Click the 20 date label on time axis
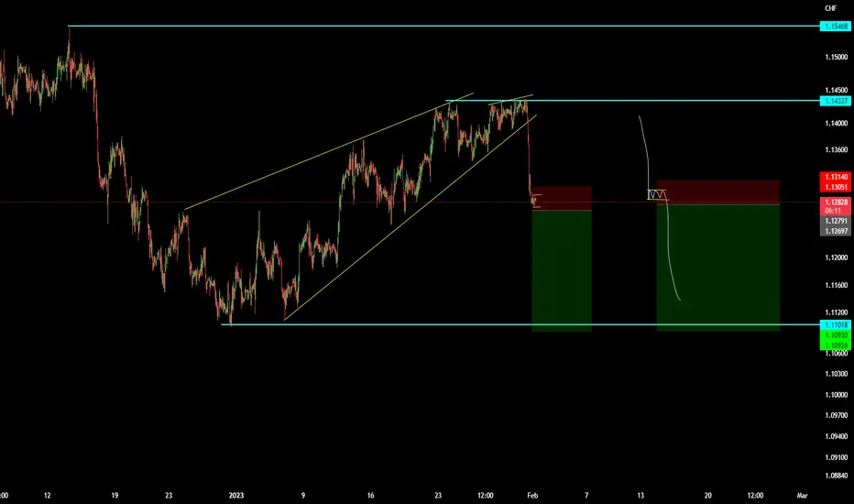The height and width of the screenshot is (504, 854). click(708, 496)
